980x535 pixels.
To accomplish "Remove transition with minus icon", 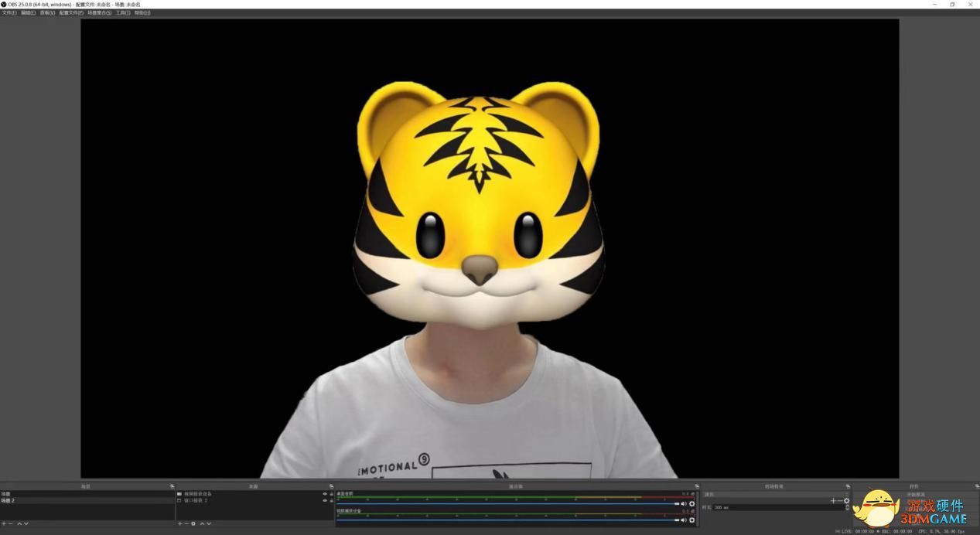I will (x=840, y=501).
